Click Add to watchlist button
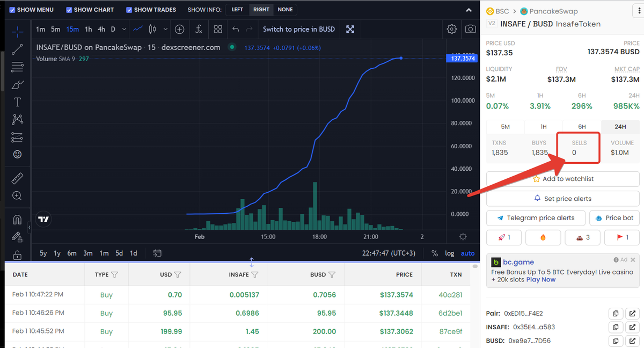This screenshot has width=644, height=348. click(563, 179)
